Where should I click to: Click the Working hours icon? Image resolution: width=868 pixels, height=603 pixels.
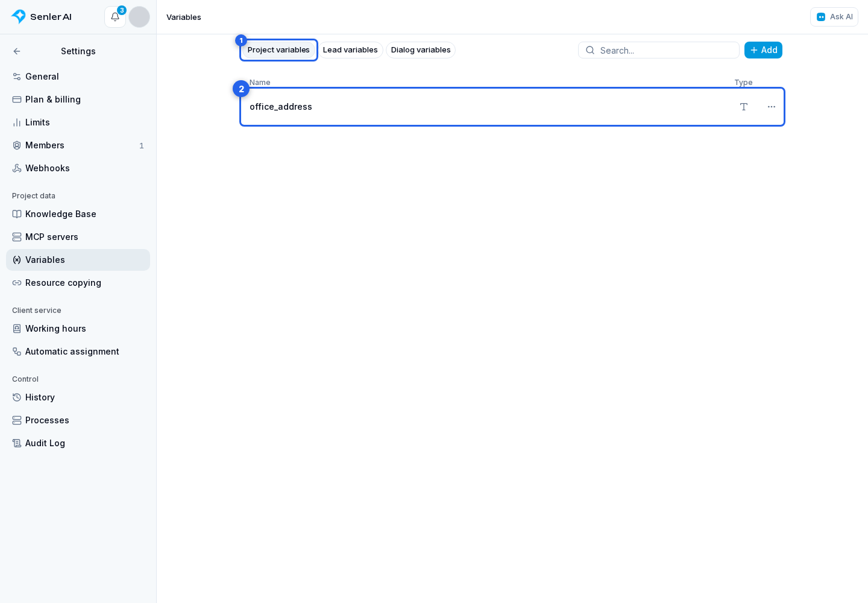coord(17,329)
